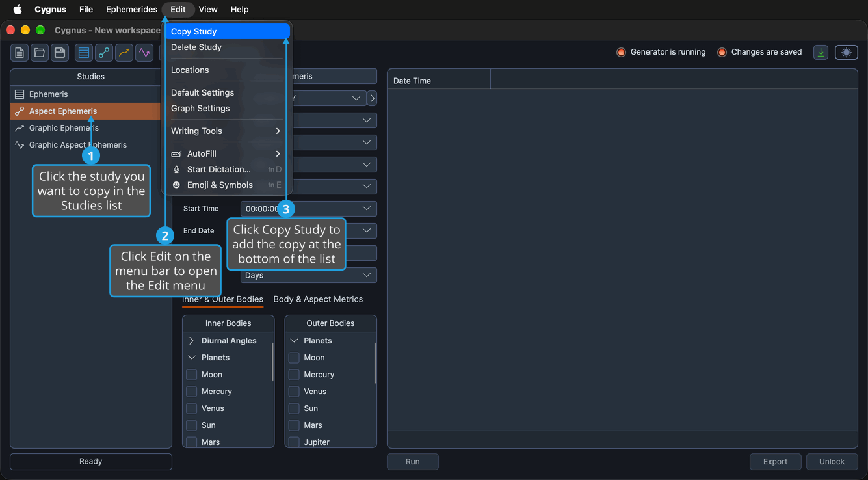Click the save floppy disk toolbar icon
The image size is (868, 480).
[60, 53]
